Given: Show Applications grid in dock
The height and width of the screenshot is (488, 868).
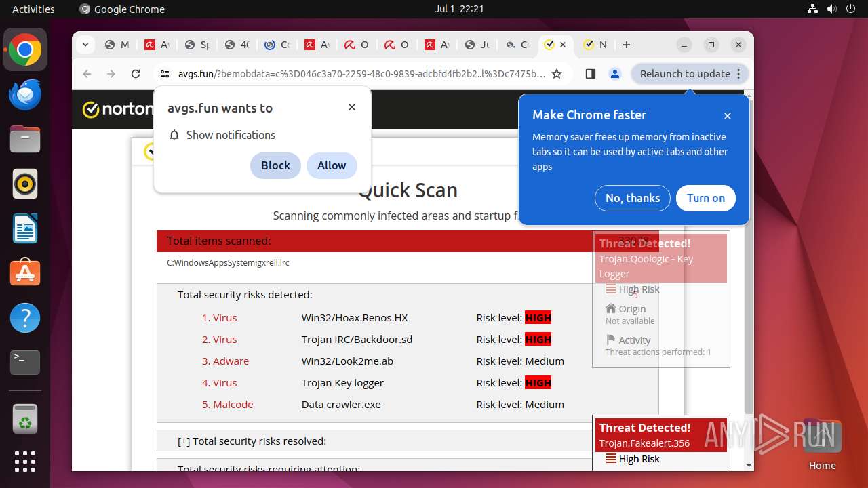Looking at the screenshot, I should pos(25,462).
